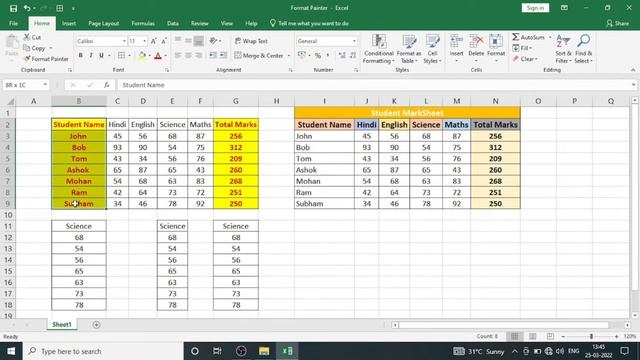Screen dimensions: 640x360
Task: Click Tell me what you want to do
Action: [309, 24]
